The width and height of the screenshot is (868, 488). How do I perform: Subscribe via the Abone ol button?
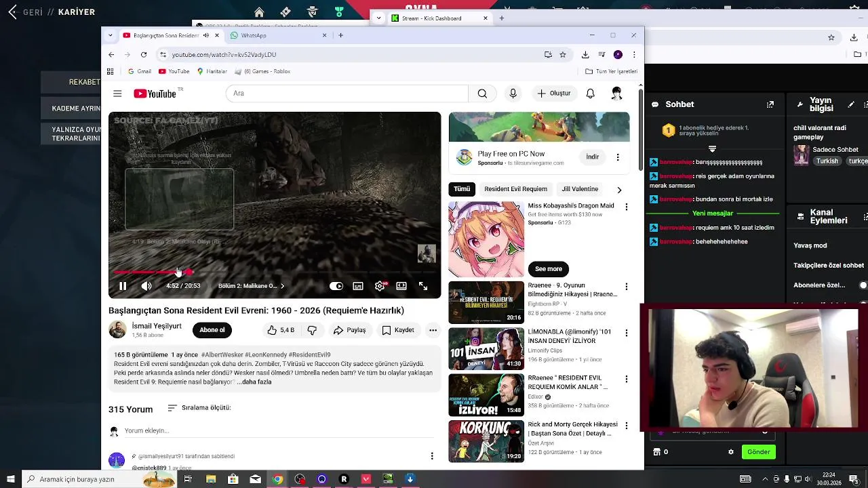(212, 330)
